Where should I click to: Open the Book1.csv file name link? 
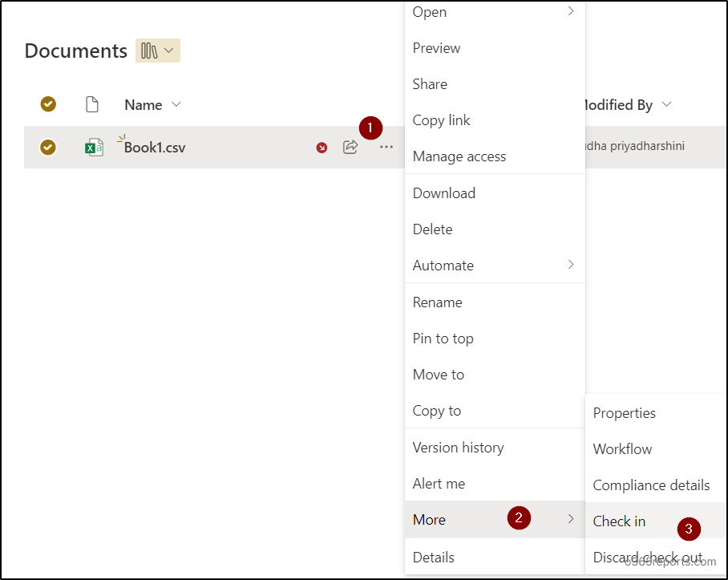(x=155, y=148)
